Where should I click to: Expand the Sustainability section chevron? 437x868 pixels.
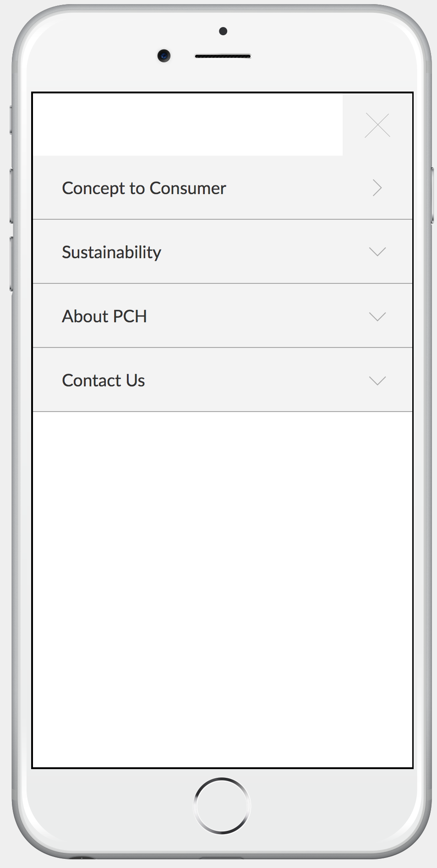[x=377, y=252]
